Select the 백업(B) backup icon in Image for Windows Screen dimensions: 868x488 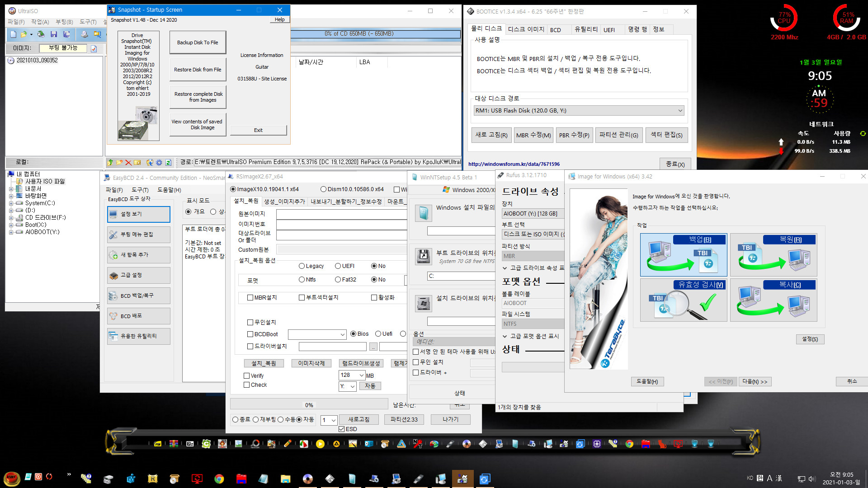pyautogui.click(x=683, y=255)
